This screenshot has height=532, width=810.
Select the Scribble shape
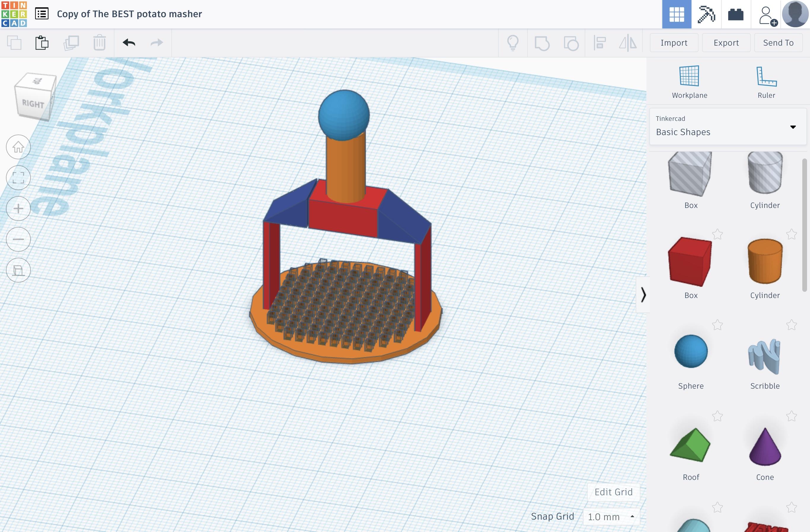(764, 356)
